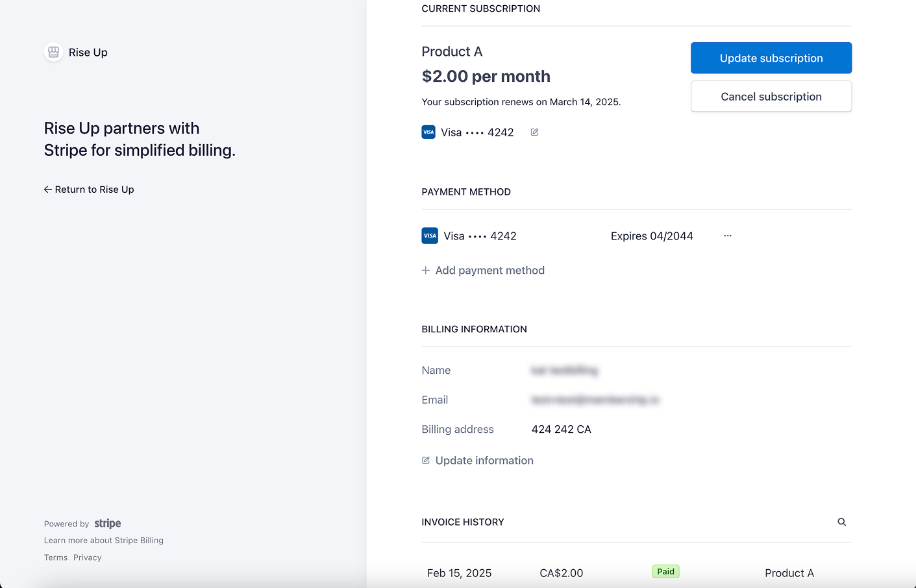This screenshot has width=916, height=588.
Task: Click Cancel subscription
Action: [x=771, y=96]
